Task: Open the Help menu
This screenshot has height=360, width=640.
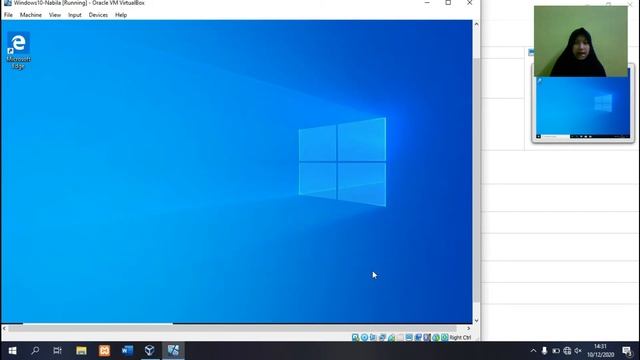Action: [x=121, y=15]
